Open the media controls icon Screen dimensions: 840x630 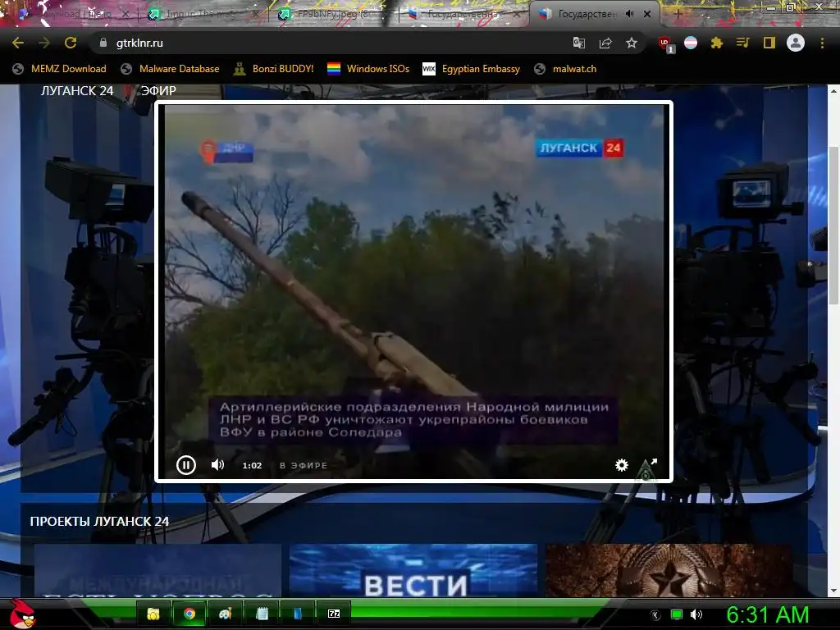click(742, 43)
